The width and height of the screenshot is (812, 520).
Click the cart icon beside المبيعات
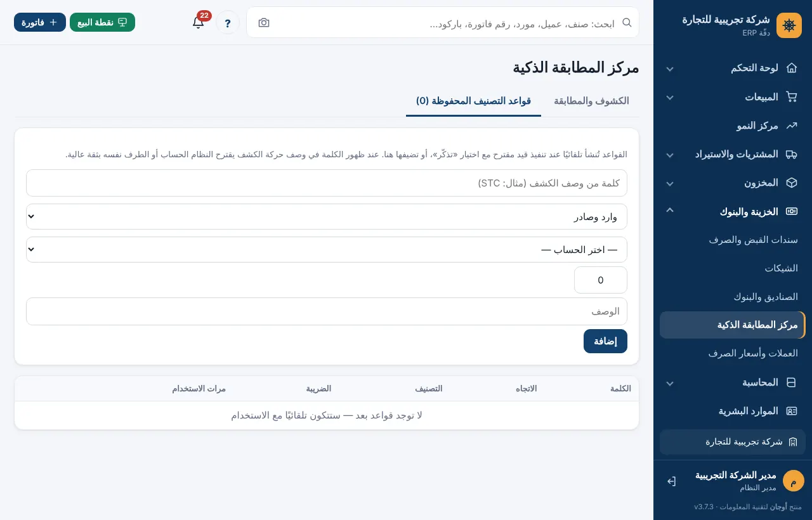point(791,97)
